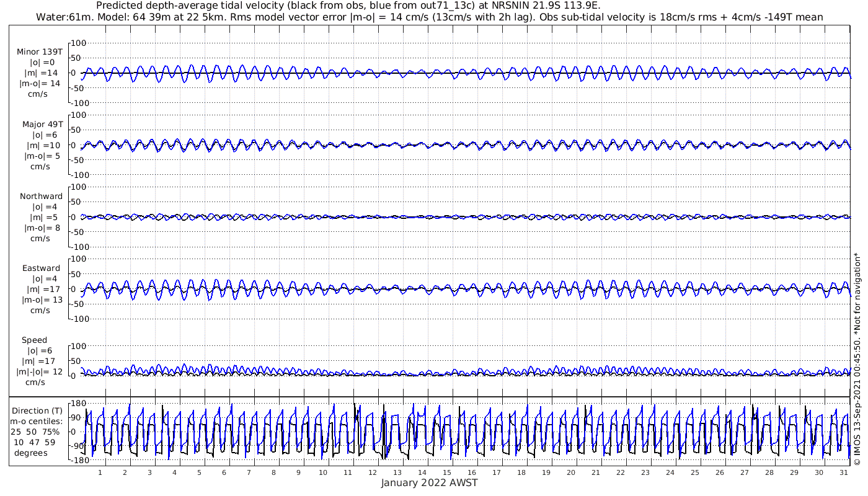Click the "25 50 75%" centile header
This screenshot has height=496, width=868.
(35, 432)
